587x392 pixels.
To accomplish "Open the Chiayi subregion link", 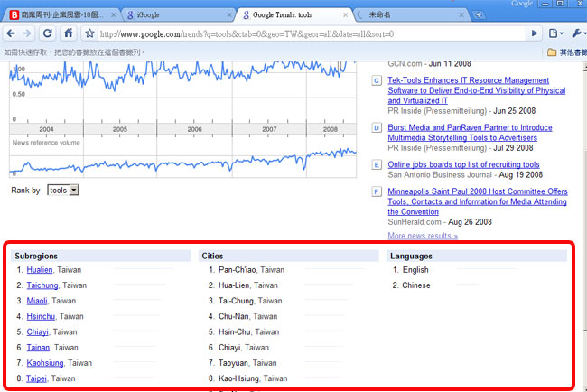I will (37, 332).
